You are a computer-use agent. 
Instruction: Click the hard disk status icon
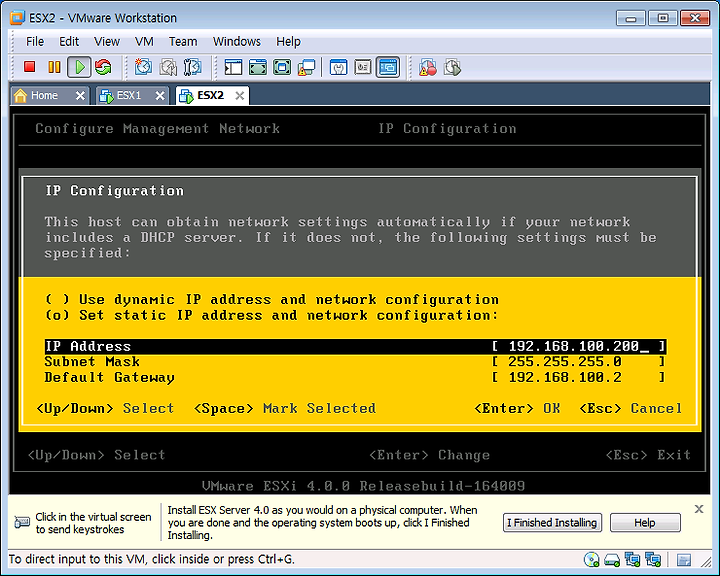pyautogui.click(x=612, y=559)
